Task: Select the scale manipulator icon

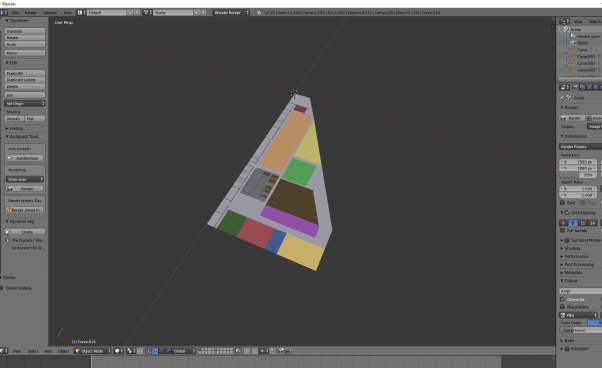Action: coord(168,351)
